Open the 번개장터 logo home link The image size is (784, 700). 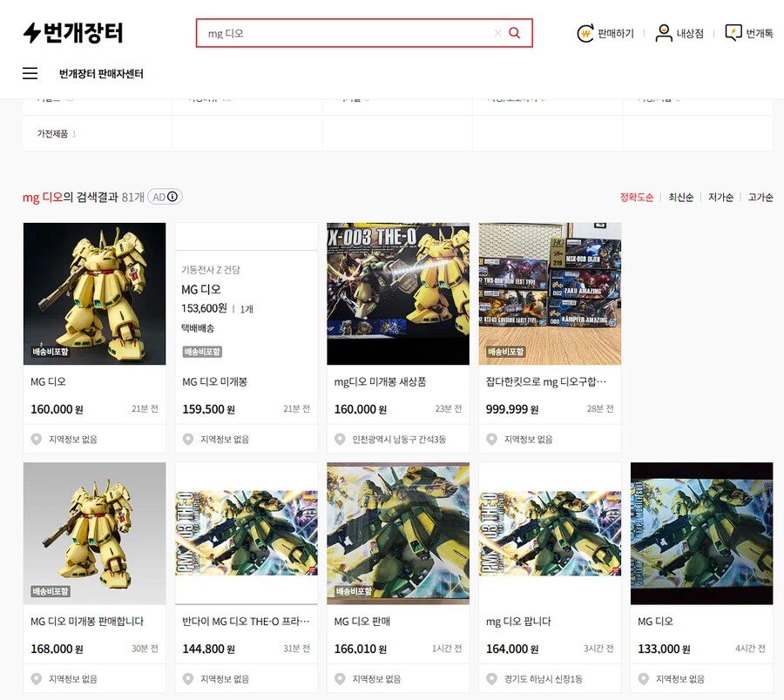click(73, 33)
